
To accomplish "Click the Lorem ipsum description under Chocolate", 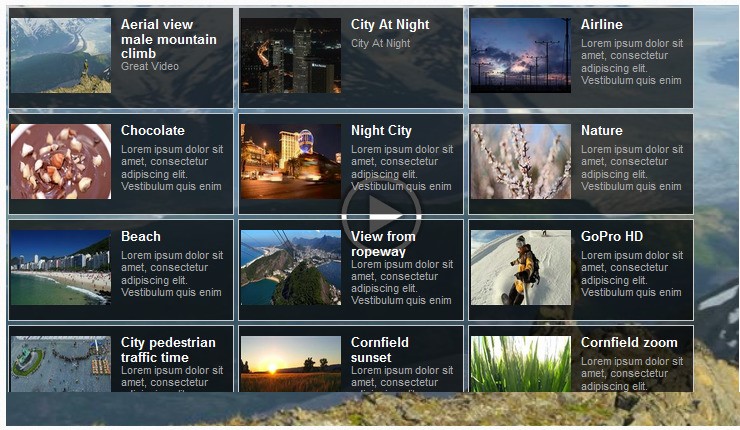I will pos(171,168).
